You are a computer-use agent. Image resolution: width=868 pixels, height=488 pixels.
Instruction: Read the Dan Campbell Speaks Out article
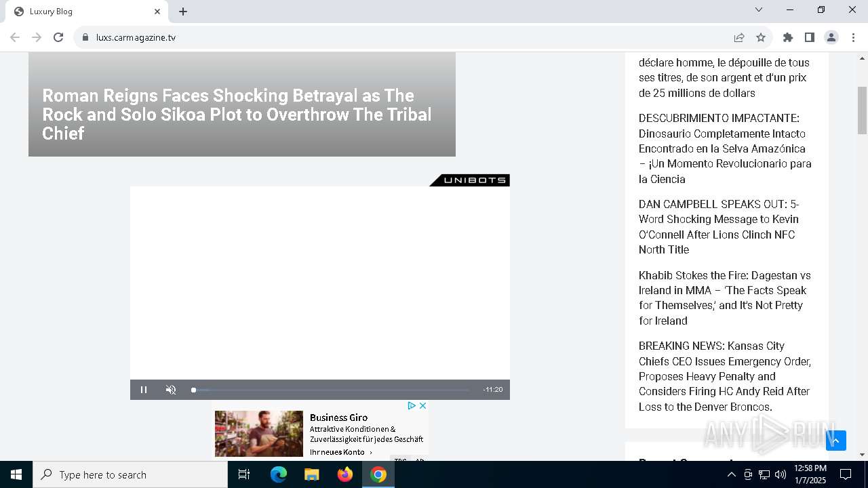[x=719, y=226]
